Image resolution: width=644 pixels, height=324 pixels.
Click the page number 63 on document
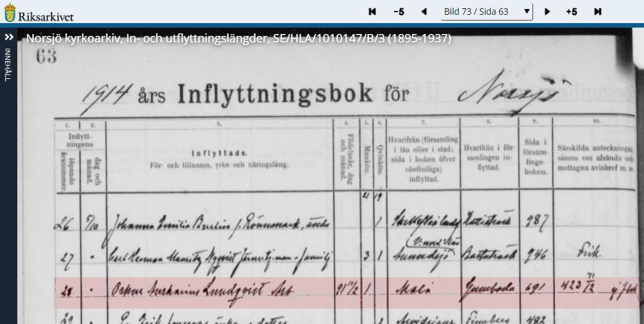[x=46, y=56]
